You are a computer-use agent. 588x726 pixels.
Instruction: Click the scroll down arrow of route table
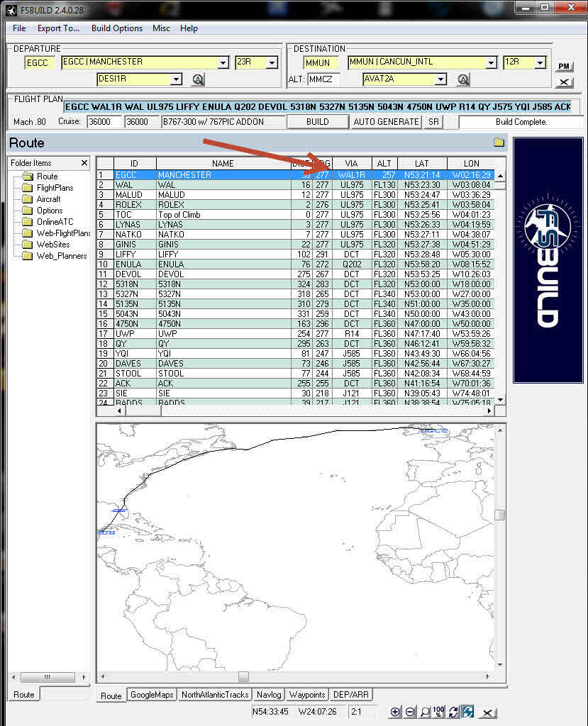(500, 400)
